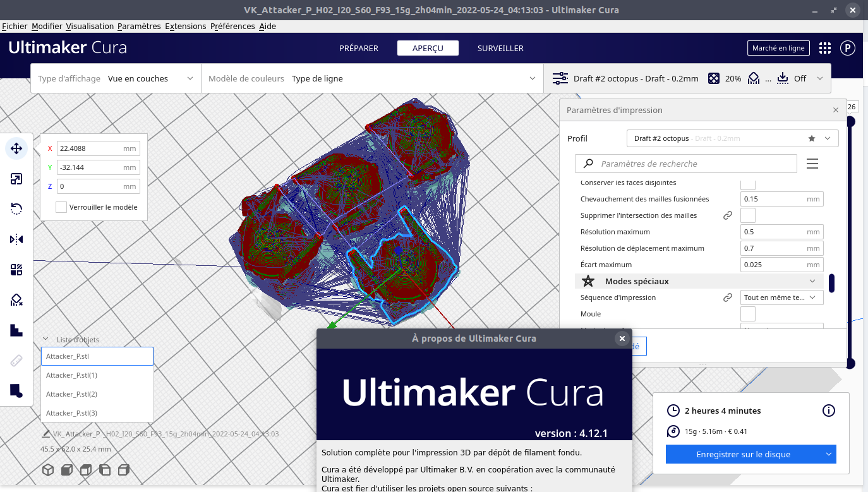
Task: Open the Type d'affichage dropdown
Action: pyautogui.click(x=116, y=78)
